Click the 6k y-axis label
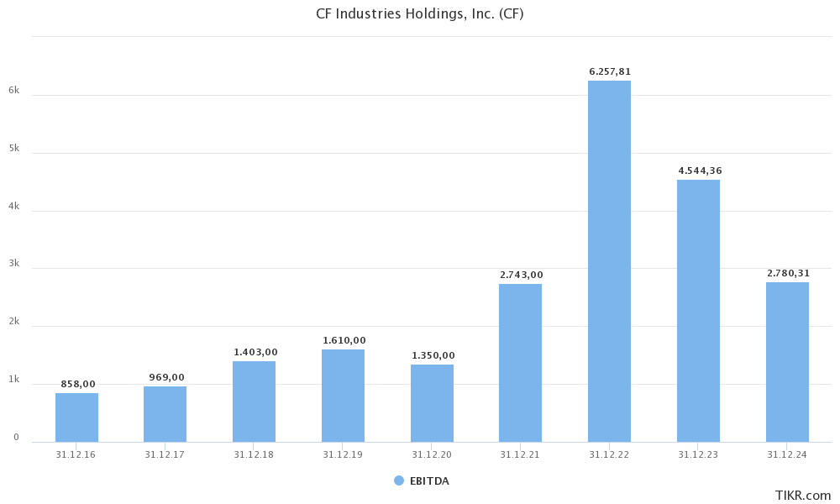This screenshot has height=504, width=840. (x=14, y=90)
